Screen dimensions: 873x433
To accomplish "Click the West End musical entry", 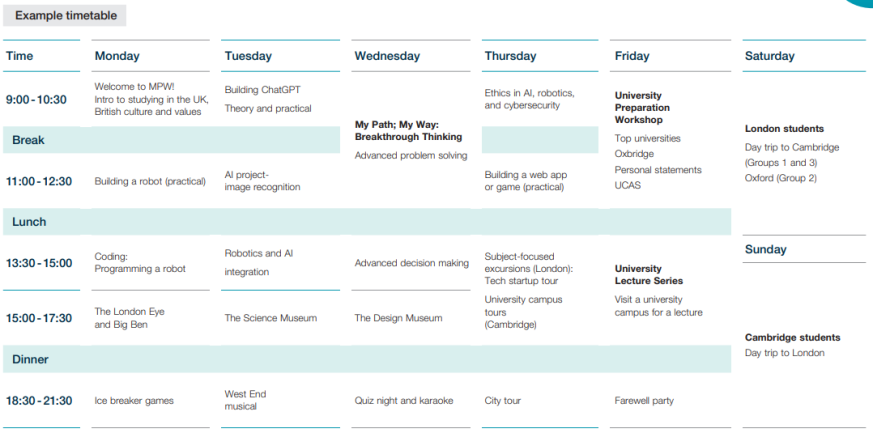I will [x=246, y=400].
